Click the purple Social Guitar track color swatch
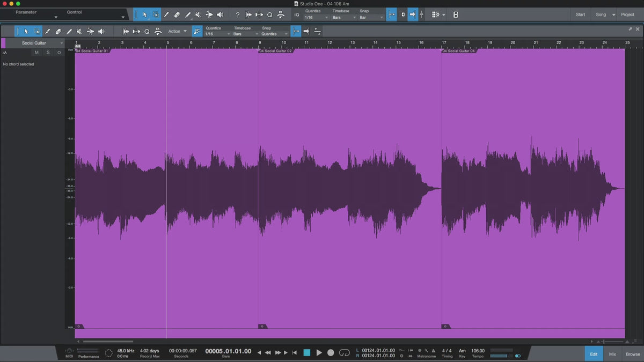 3,43
